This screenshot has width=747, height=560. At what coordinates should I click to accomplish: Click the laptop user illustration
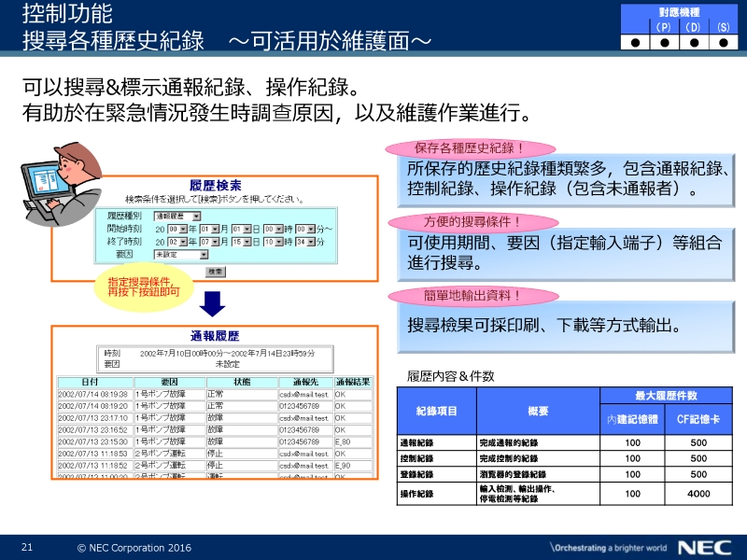tap(60, 183)
